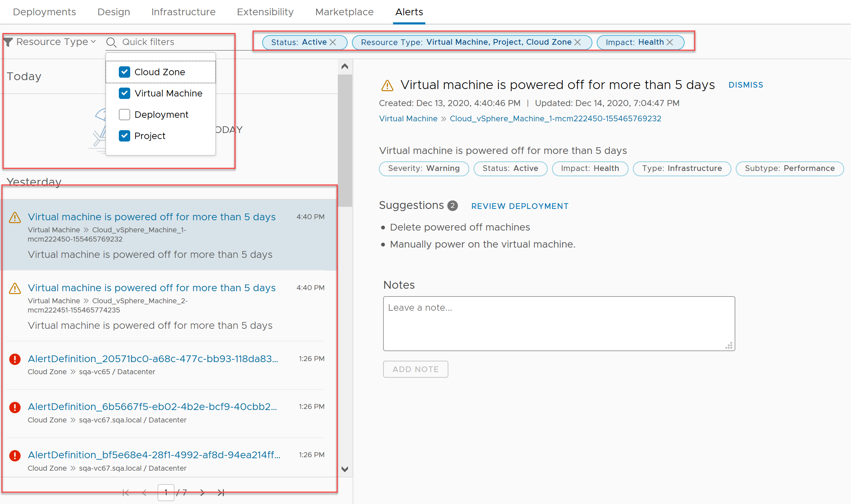Open the Status Active filter dropdown
Screen dimensions: 851x504
[x=294, y=41]
